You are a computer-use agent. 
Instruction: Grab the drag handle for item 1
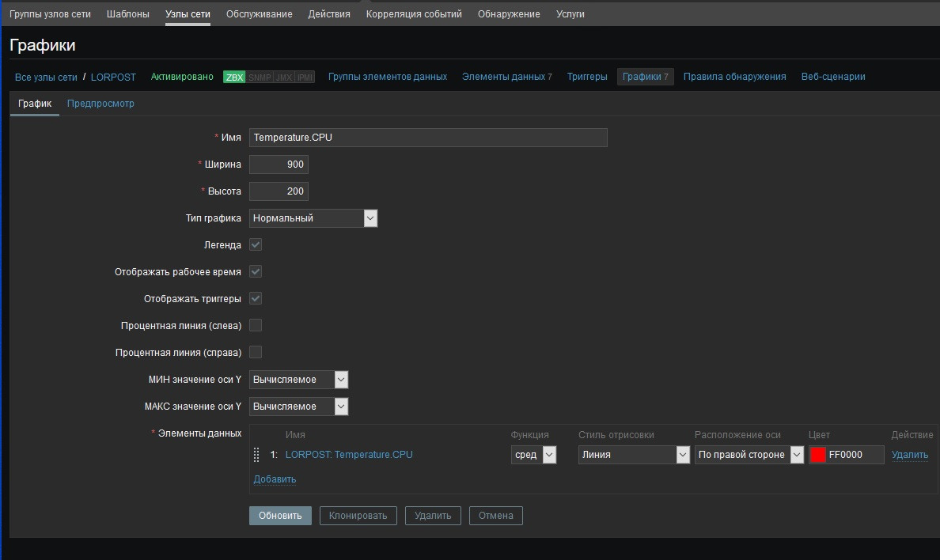[256, 455]
